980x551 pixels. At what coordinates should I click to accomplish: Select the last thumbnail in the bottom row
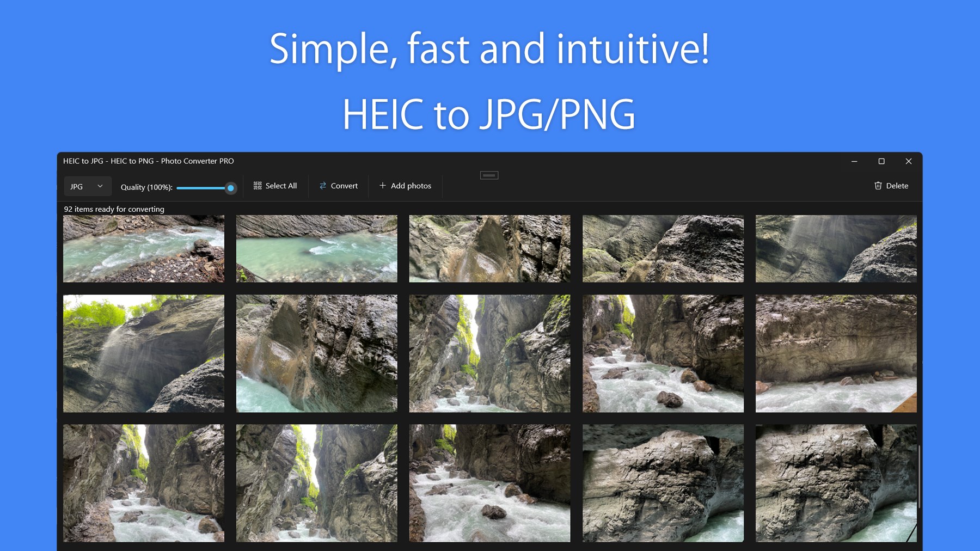point(836,483)
